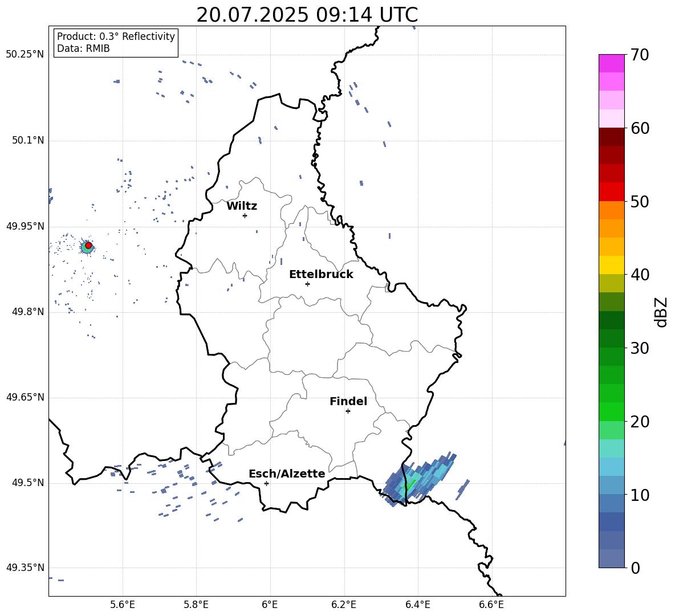Click the 49.8°N latitude label
The height and width of the screenshot is (616, 675).
point(28,312)
